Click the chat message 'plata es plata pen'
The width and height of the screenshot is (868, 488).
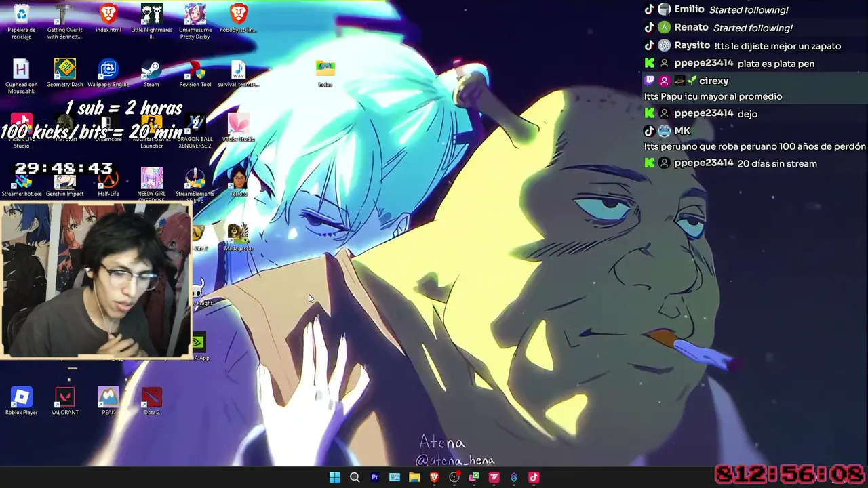[x=776, y=64]
